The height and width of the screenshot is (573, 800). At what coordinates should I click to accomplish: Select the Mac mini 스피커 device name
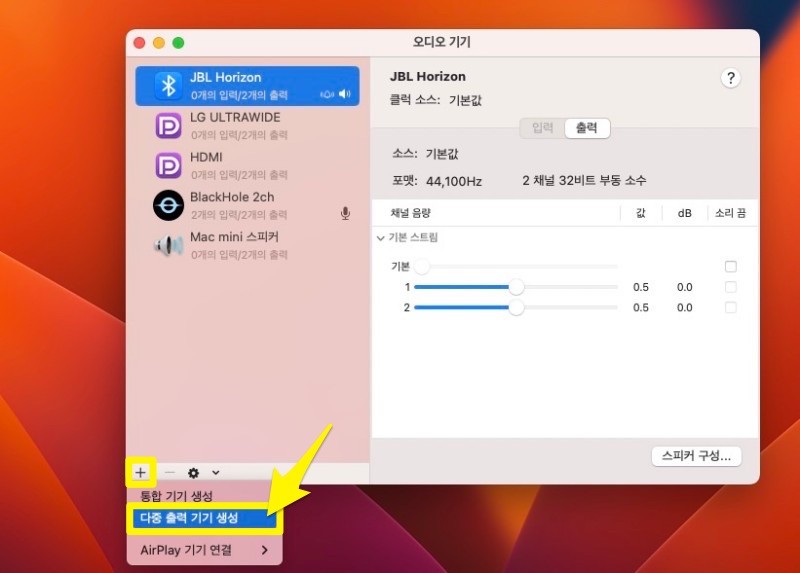234,237
